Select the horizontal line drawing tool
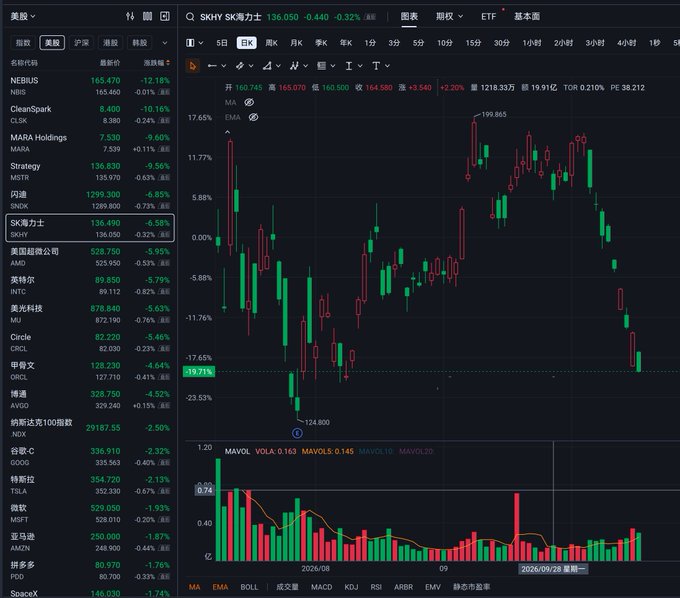 (212, 66)
